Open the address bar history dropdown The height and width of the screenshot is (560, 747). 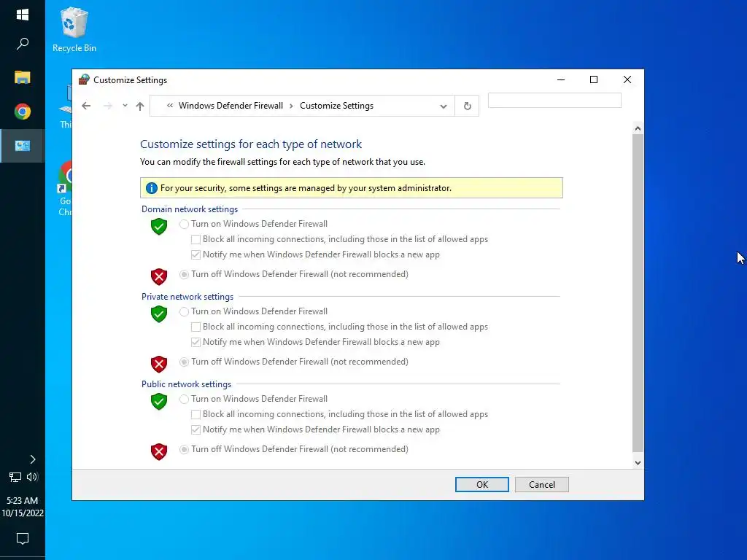(x=444, y=106)
